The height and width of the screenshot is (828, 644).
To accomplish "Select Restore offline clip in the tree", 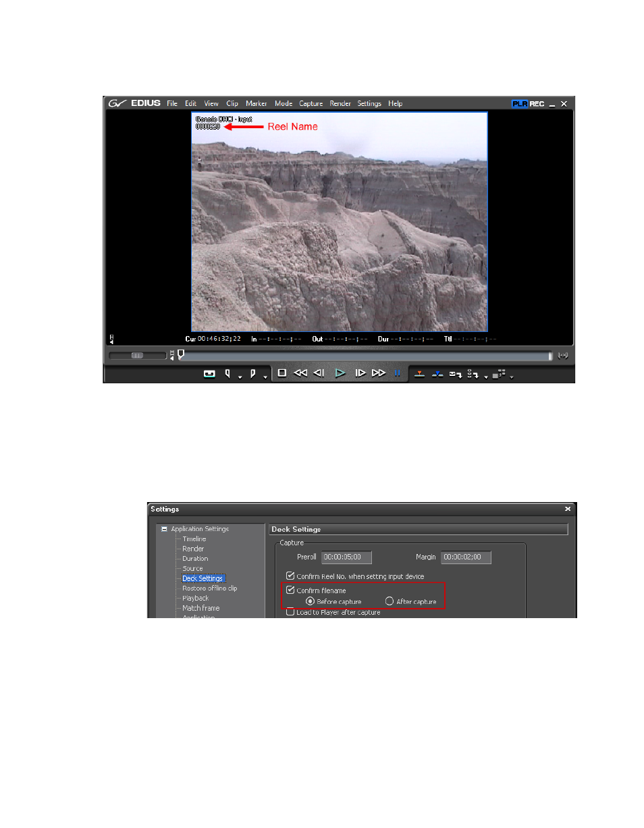I will (209, 588).
